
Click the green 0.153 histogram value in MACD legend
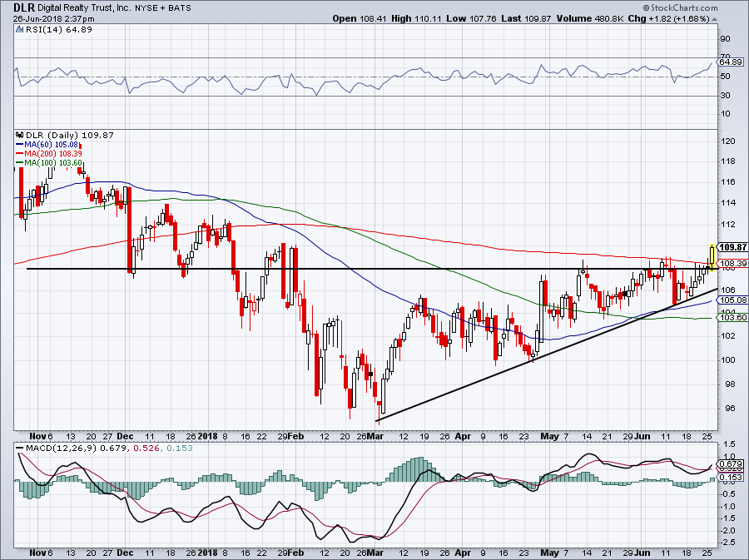(178, 448)
